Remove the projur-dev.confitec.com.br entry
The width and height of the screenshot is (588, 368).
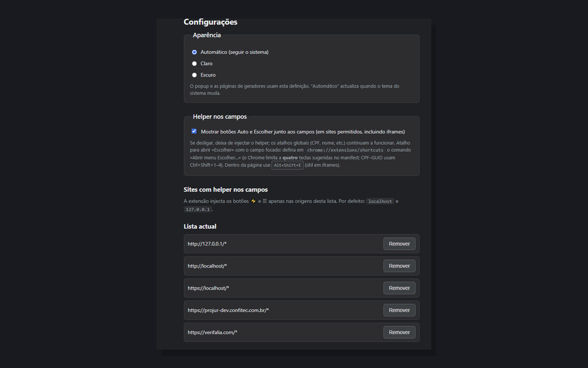pos(399,310)
